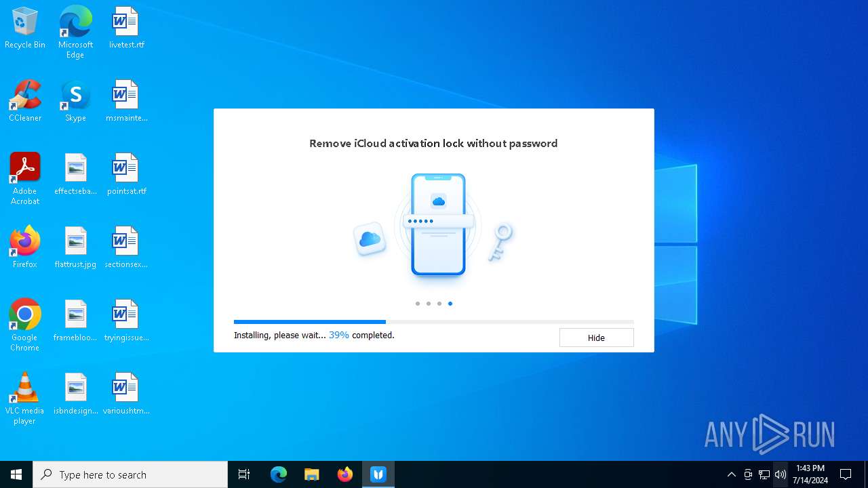
Task: Select the first carousel dot indicator
Action: click(x=418, y=304)
